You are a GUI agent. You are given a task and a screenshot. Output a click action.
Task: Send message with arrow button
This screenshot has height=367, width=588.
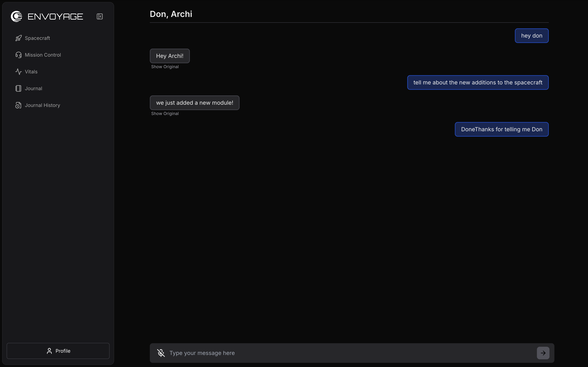point(543,353)
